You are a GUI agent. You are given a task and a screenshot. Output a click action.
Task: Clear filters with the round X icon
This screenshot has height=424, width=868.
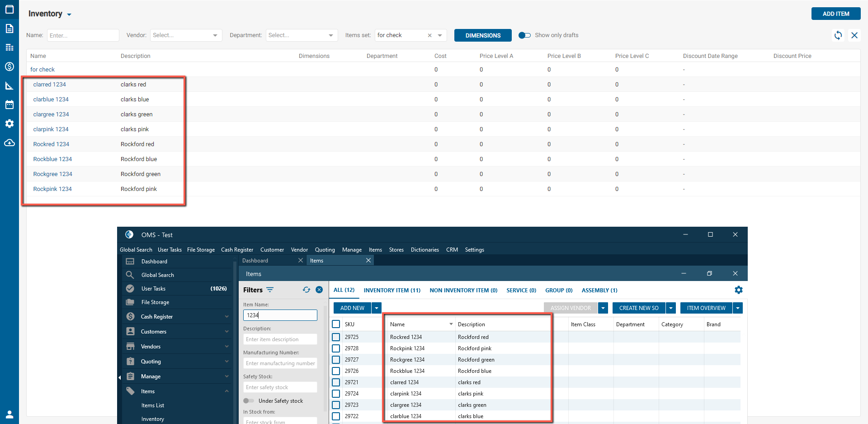coord(319,290)
